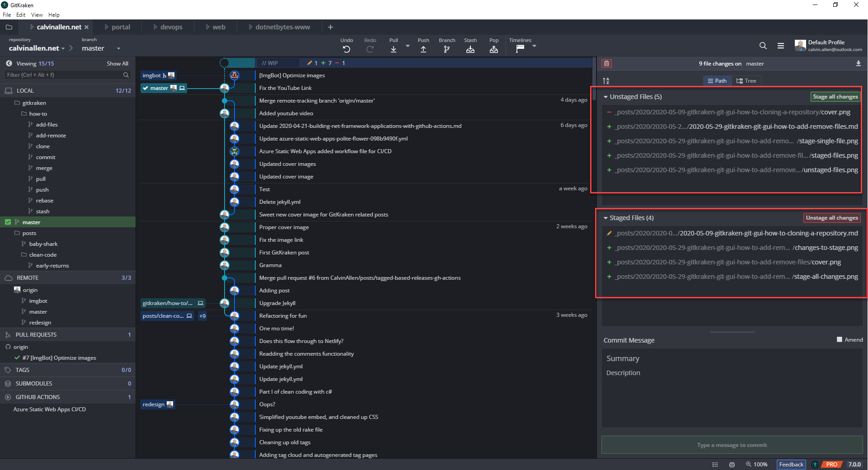Select the 'Fix the YouTube Link' commit

pyautogui.click(x=285, y=88)
